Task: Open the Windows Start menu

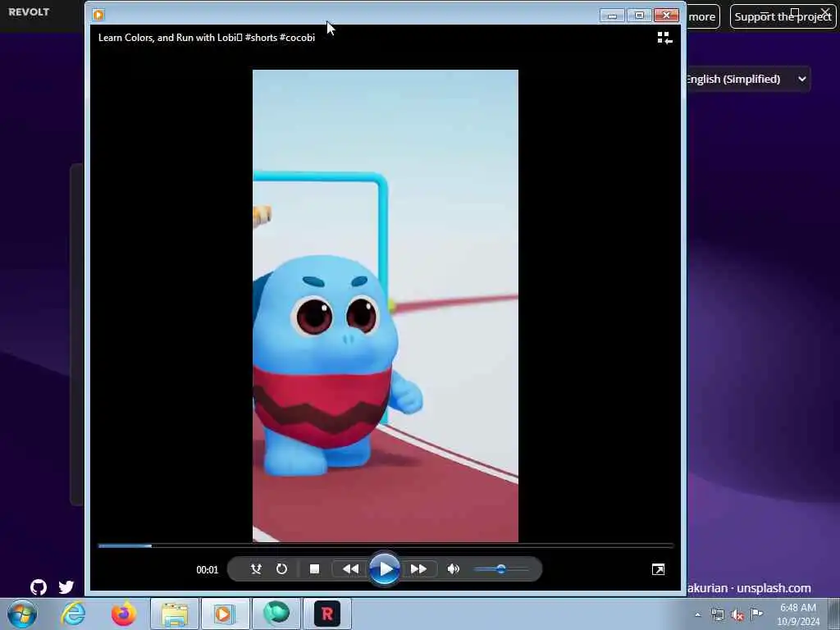Action: pyautogui.click(x=22, y=614)
